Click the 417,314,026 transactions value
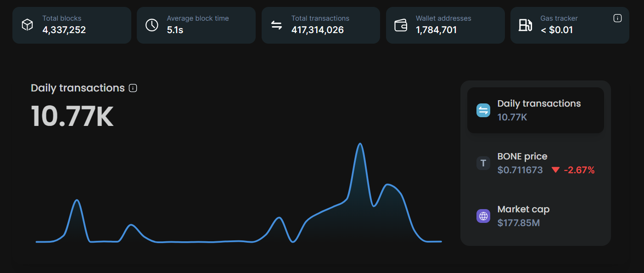Image resolution: width=644 pixels, height=273 pixels. click(x=318, y=30)
